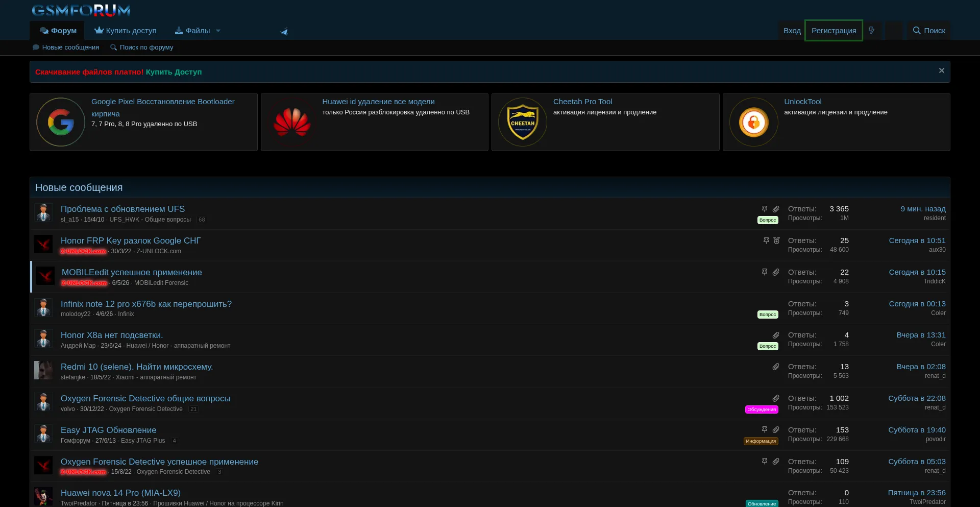This screenshot has width=980, height=507.
Task: Open thread Honor FRP Key разлок Google СНГ
Action: (131, 240)
